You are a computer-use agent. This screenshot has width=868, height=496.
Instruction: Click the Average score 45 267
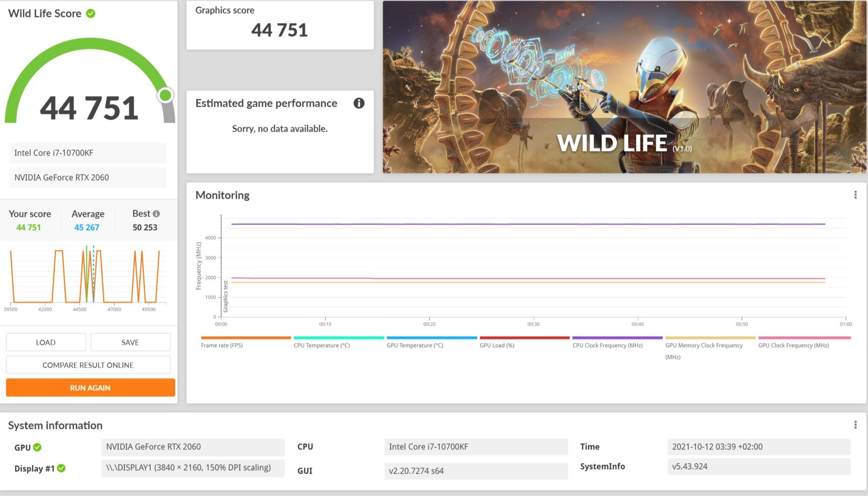click(x=87, y=227)
